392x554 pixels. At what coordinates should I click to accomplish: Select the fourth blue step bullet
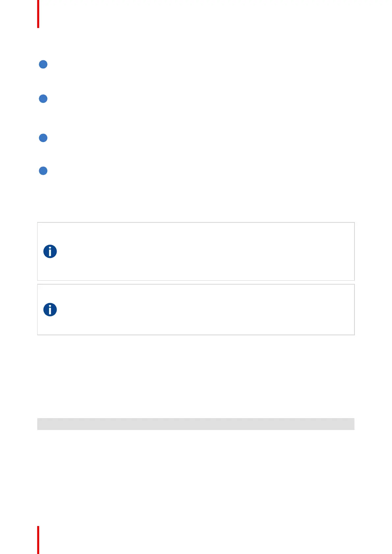pos(43,171)
